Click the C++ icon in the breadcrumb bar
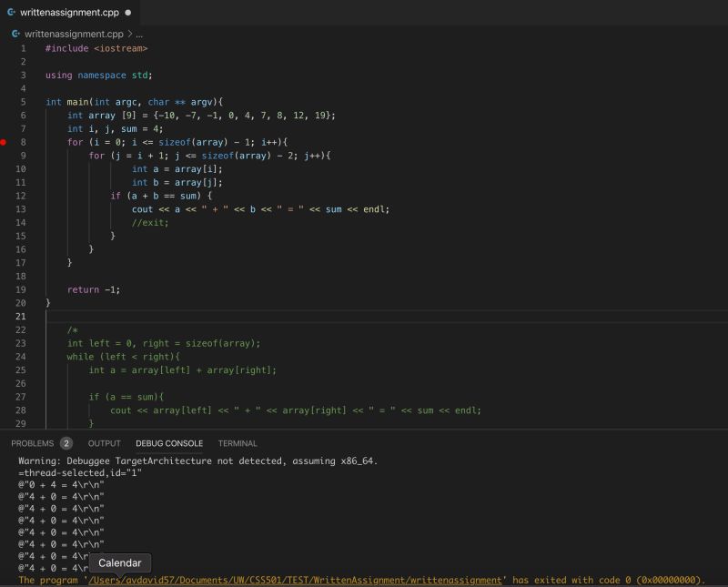 coord(15,34)
